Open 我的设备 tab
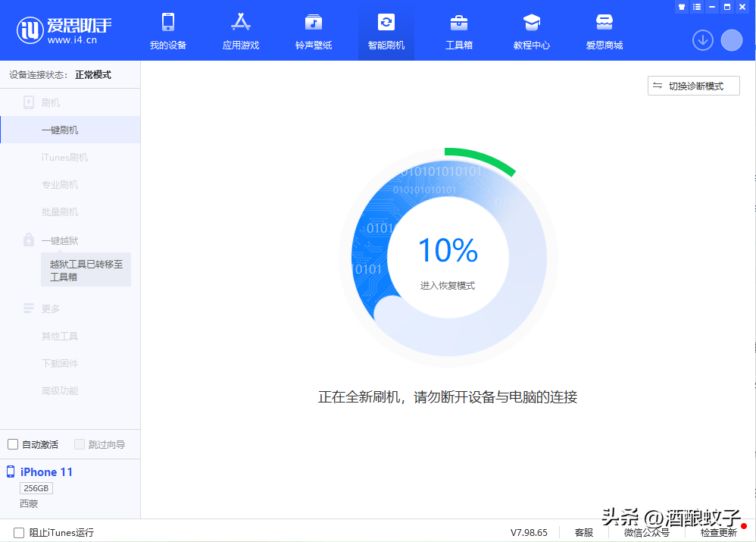 [167, 31]
